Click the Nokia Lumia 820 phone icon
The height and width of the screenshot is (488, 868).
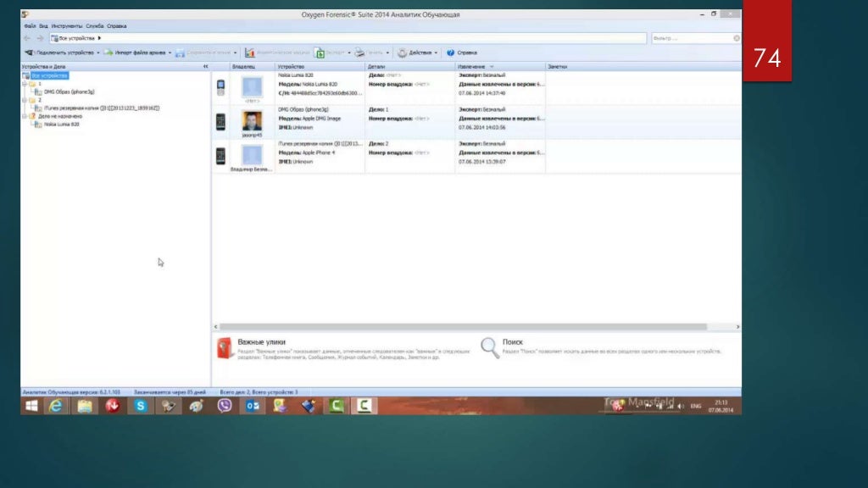[x=221, y=87]
